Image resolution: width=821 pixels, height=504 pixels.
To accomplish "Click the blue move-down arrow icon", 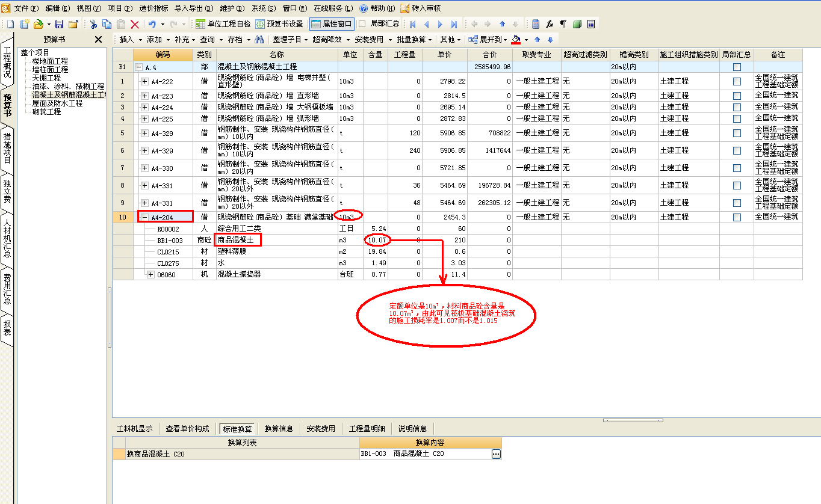I will [x=550, y=40].
